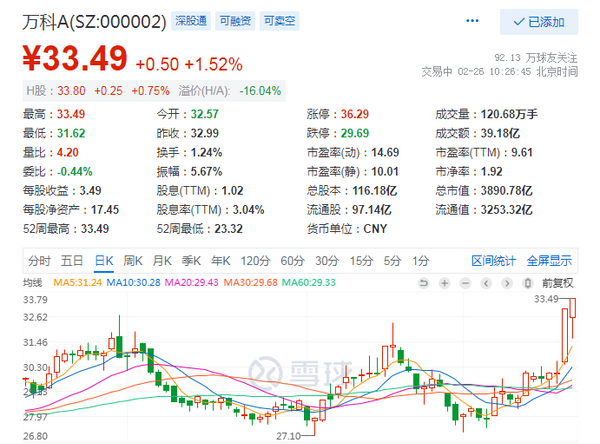
Task: Click the 换手 value 1.24%
Action: click(206, 152)
